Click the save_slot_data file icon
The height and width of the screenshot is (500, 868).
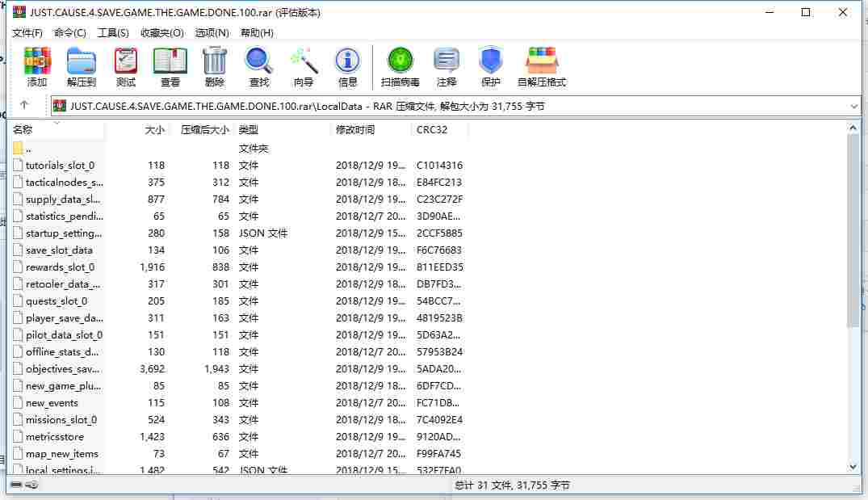coord(18,250)
